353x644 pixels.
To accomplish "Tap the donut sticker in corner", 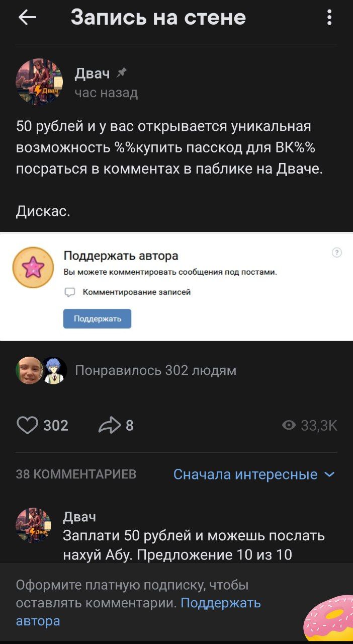I will click(328, 618).
